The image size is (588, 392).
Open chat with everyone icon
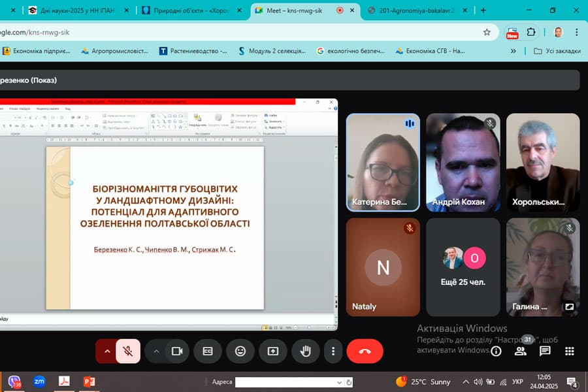click(x=545, y=351)
